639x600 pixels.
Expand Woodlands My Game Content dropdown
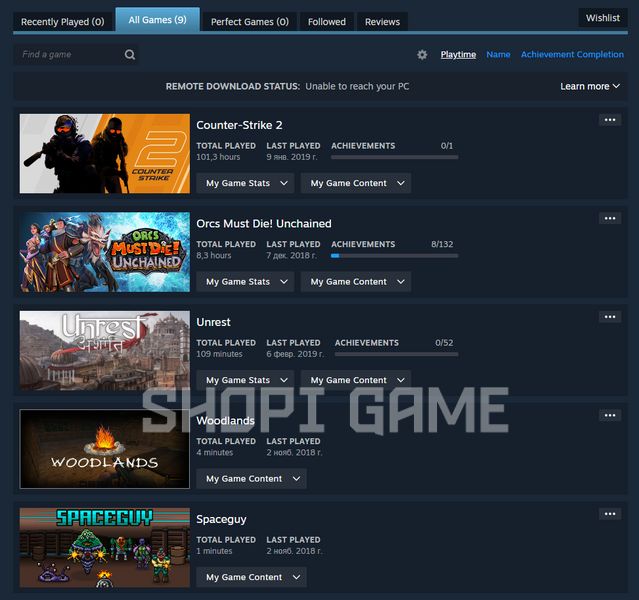coord(251,479)
